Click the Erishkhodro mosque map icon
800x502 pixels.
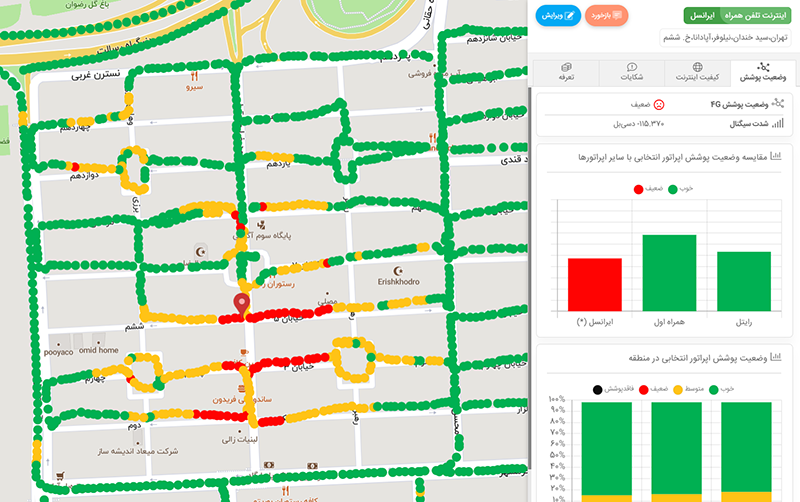pyautogui.click(x=400, y=270)
